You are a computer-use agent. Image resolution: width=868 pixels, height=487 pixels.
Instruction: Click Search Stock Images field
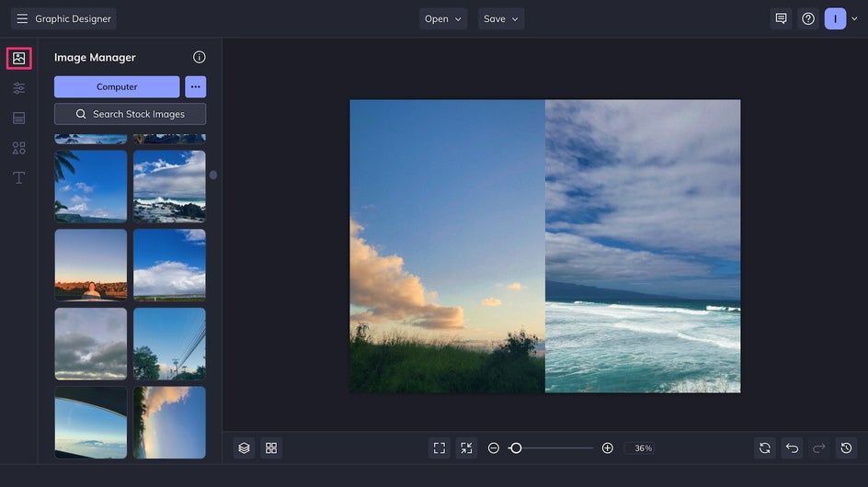tap(130, 114)
